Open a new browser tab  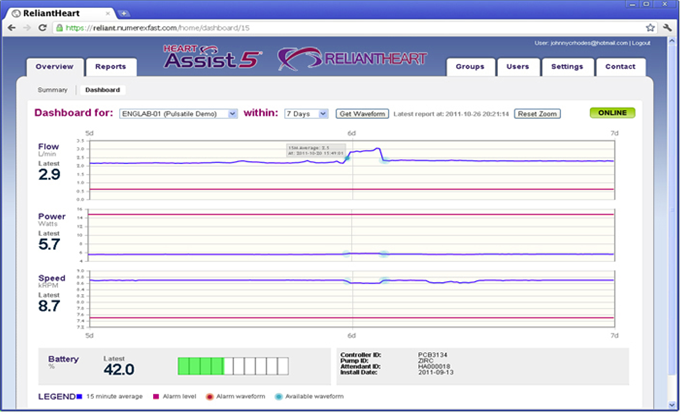pyautogui.click(x=124, y=12)
